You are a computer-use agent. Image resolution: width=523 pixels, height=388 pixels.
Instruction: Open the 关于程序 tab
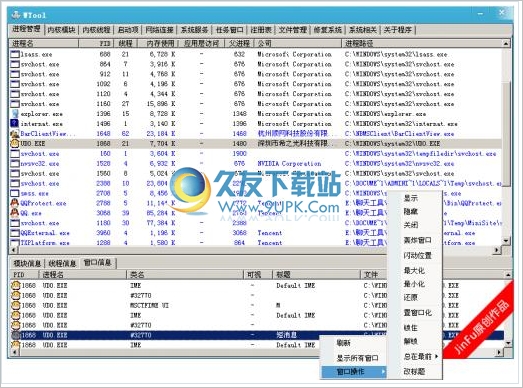398,30
